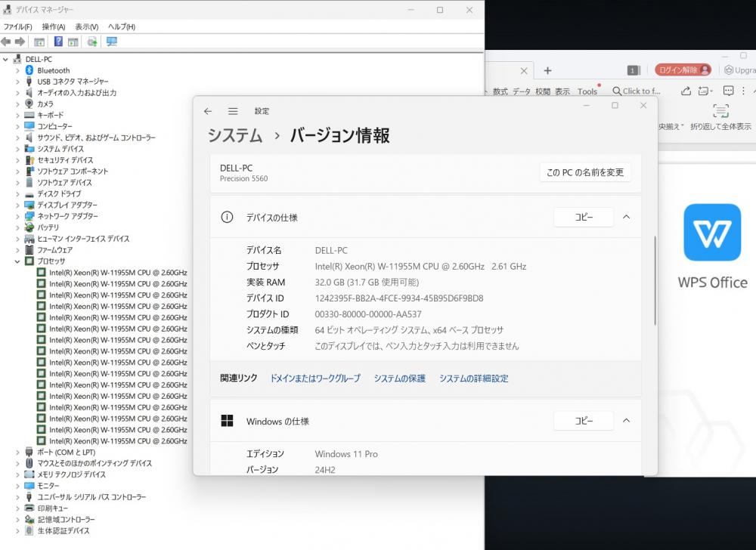756x550 pixels.
Task: Select the 生体認証デバイス tree row
Action: click(x=64, y=531)
